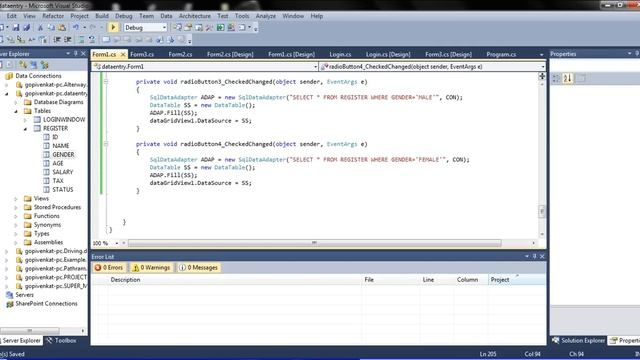Click the editor vertical scrollbar thumb
This screenshot has width=640, height=360.
pyautogui.click(x=542, y=211)
